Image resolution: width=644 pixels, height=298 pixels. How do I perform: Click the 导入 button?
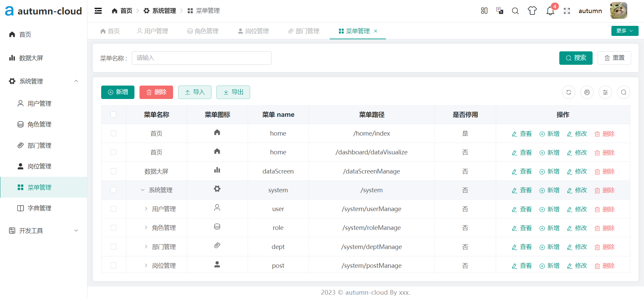(x=195, y=92)
